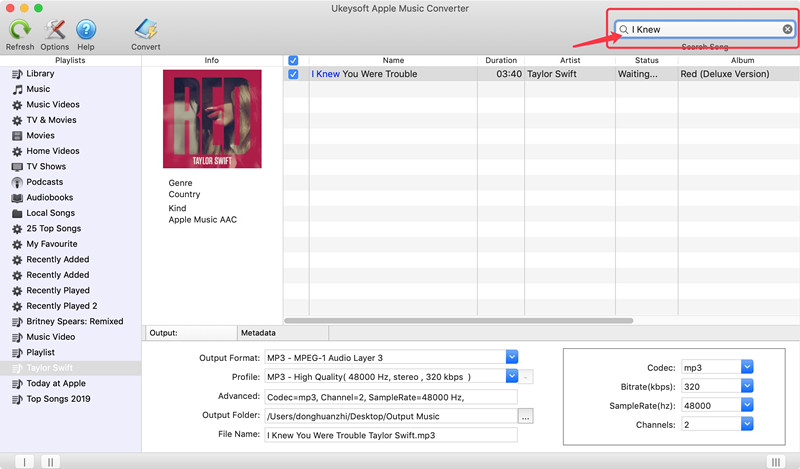Image resolution: width=800 pixels, height=469 pixels.
Task: Open the Help question mark icon
Action: coord(86,30)
